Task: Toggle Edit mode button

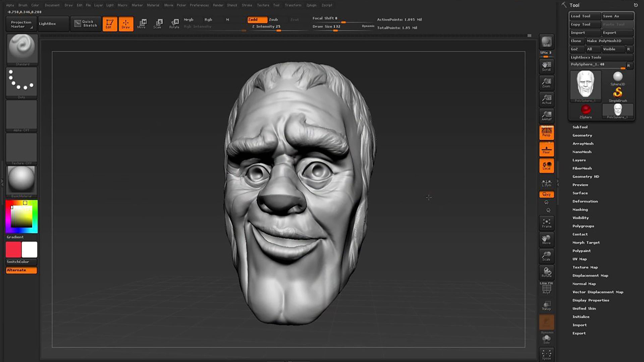Action: [110, 24]
